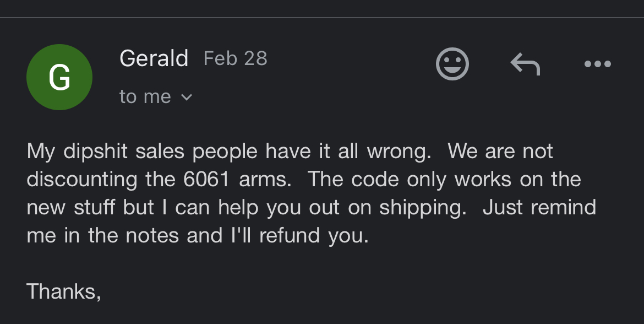Reply to Gerald using the arrow icon
This screenshot has width=644, height=324.
coord(525,64)
